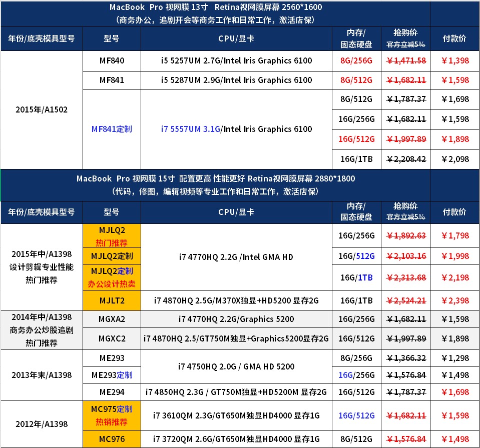
Task: Click the MacBook Pro 13寸 Retina 2560*1600 title
Action: 216,7
